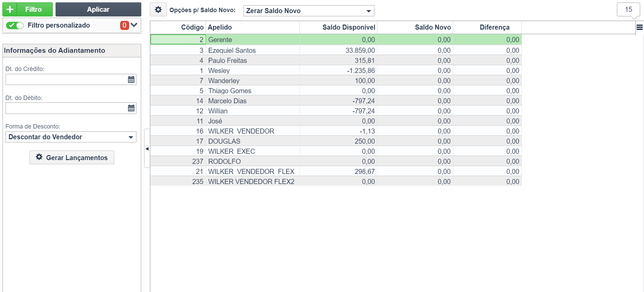Toggle the Filtro personalizado switch
The height and width of the screenshot is (292, 644).
point(15,25)
